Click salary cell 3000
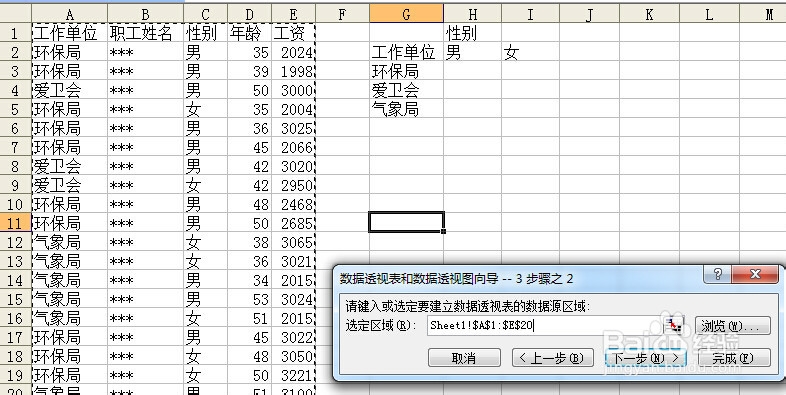The width and height of the screenshot is (786, 395). (293, 90)
